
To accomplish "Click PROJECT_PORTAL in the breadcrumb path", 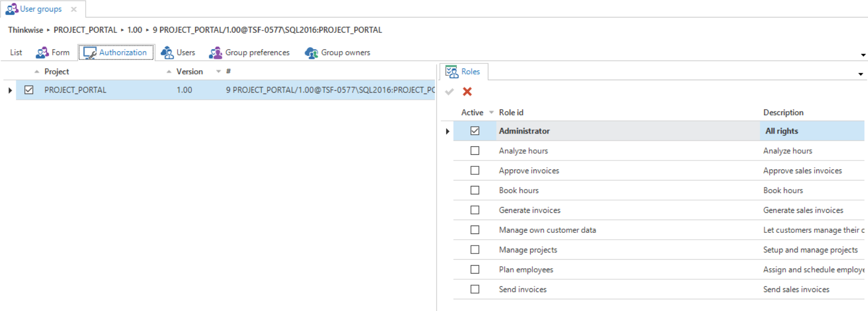I will tap(85, 30).
